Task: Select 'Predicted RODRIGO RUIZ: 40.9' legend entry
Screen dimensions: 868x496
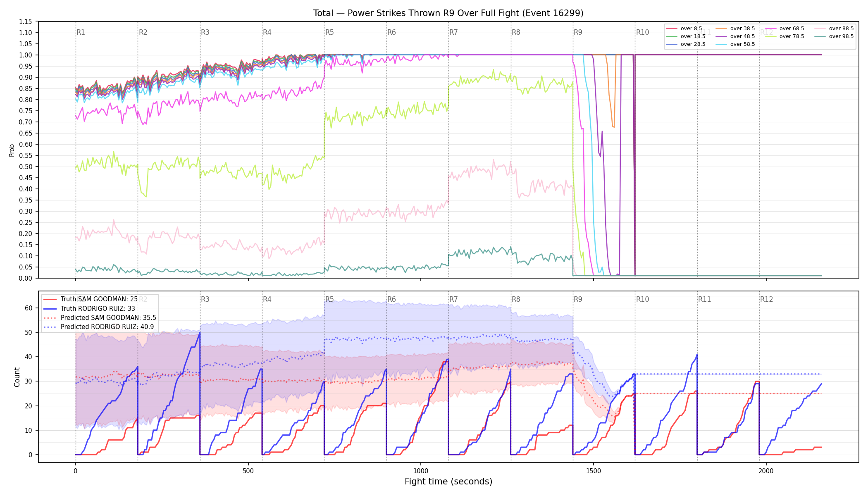Action: (x=107, y=327)
